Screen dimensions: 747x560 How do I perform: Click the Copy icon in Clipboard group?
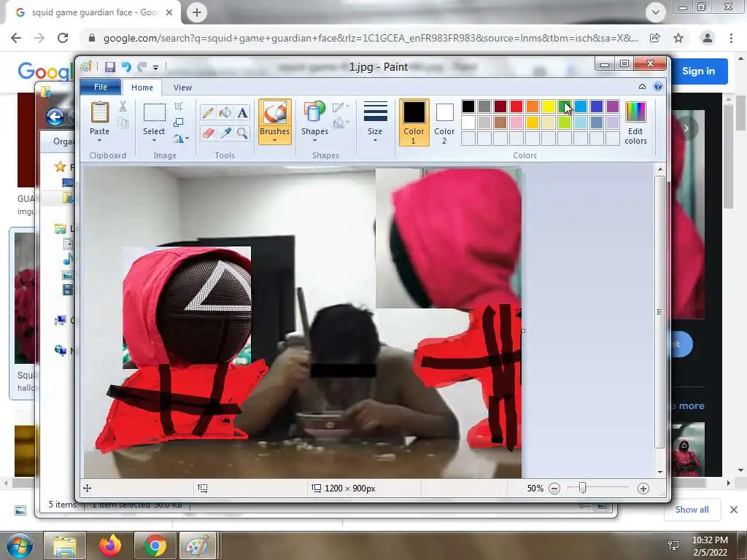pyautogui.click(x=123, y=122)
